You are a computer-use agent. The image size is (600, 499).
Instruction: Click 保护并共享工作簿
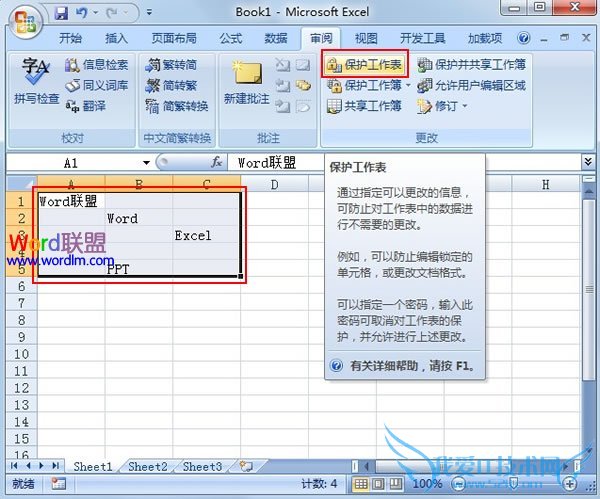(x=471, y=65)
